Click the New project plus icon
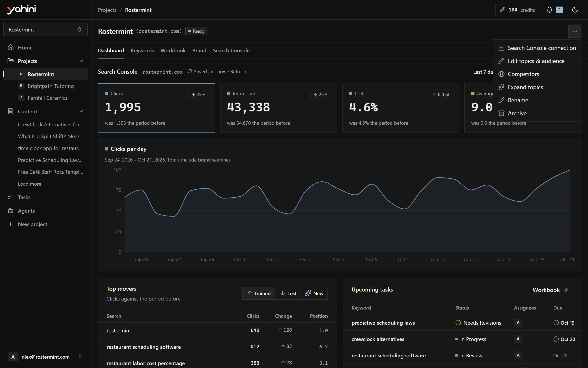The image size is (588, 368). tap(10, 224)
